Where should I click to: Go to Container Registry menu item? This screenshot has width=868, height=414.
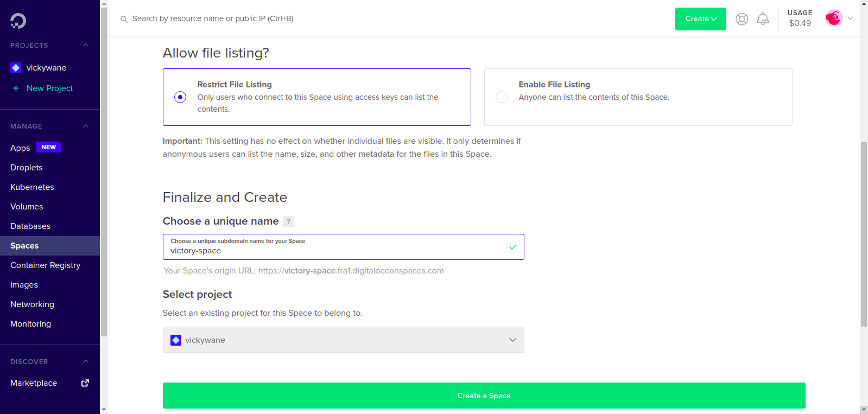click(46, 265)
